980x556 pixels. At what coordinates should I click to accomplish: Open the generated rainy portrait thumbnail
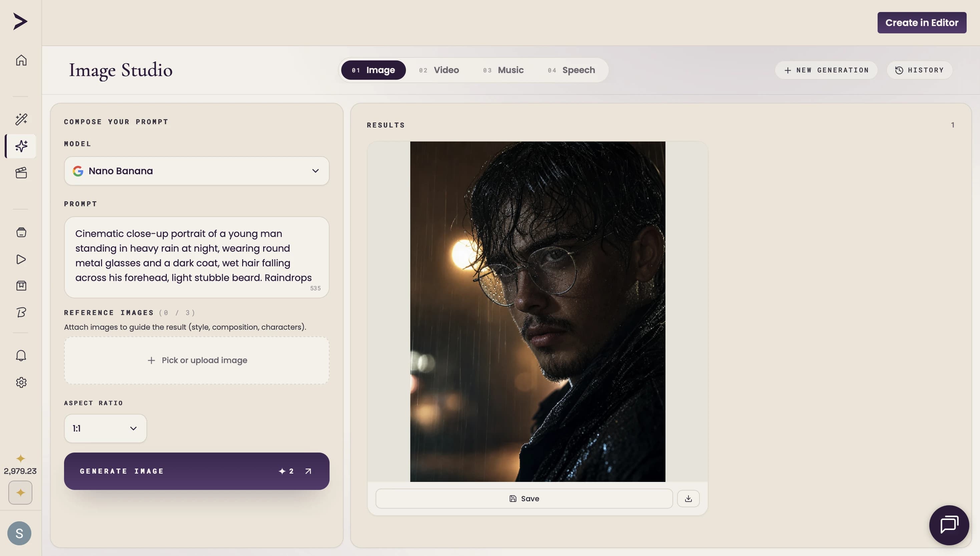point(537,312)
